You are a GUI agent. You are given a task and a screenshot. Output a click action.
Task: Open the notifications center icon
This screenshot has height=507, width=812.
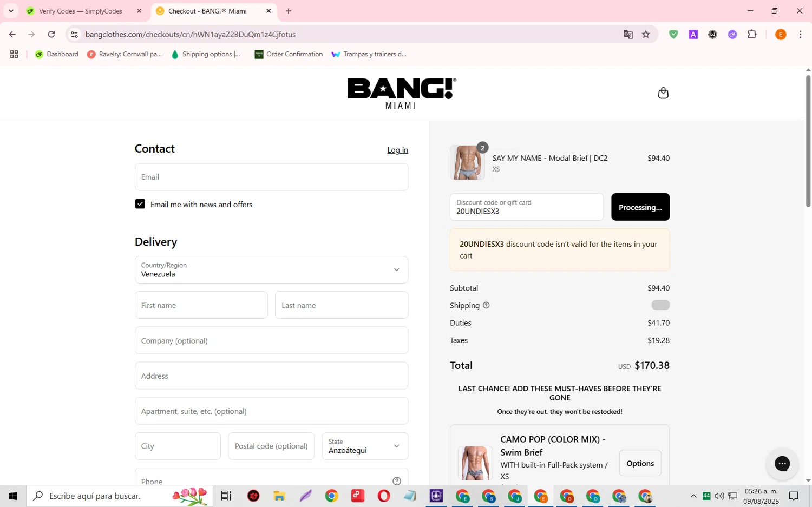click(x=794, y=496)
